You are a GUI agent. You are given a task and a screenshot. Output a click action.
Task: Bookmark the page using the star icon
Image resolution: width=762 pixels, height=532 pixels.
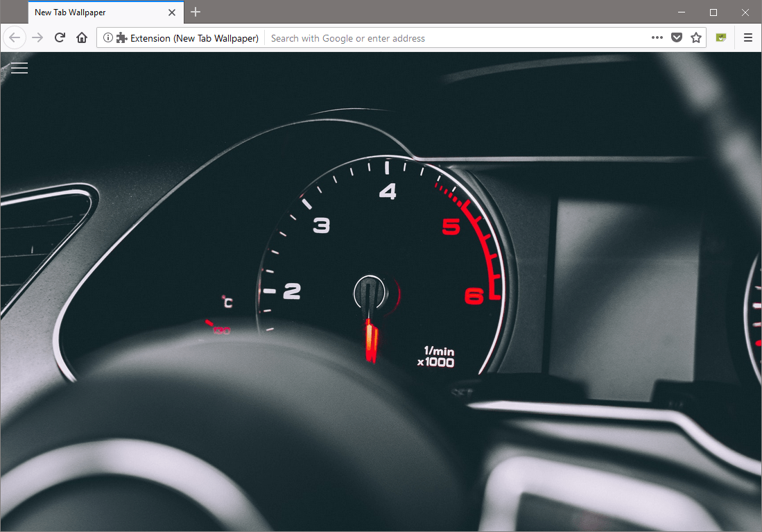click(695, 37)
